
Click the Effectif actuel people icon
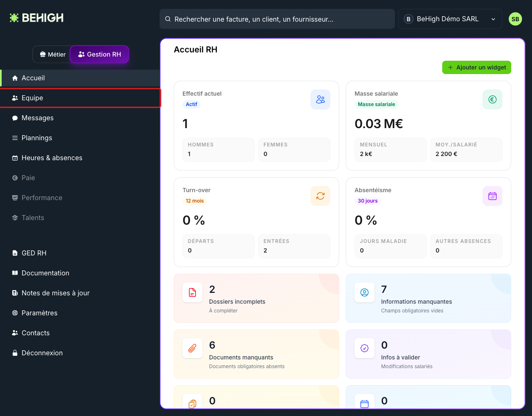(x=320, y=99)
